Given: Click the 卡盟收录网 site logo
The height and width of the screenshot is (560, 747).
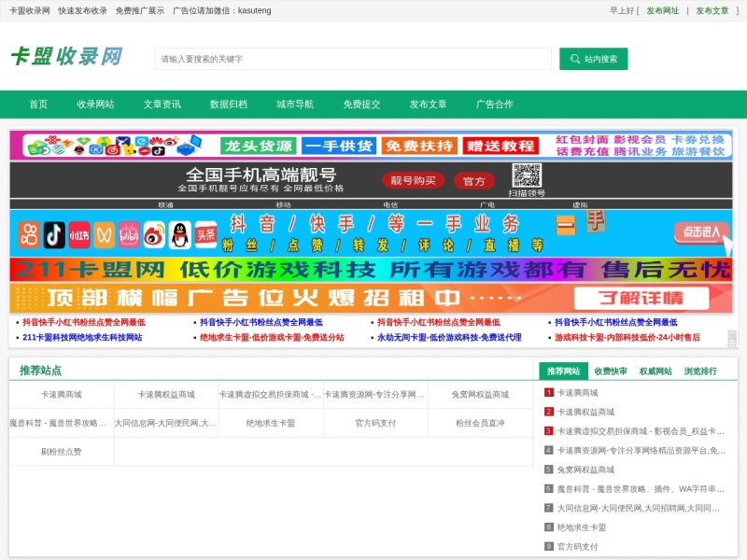Looking at the screenshot, I should pyautogui.click(x=66, y=56).
